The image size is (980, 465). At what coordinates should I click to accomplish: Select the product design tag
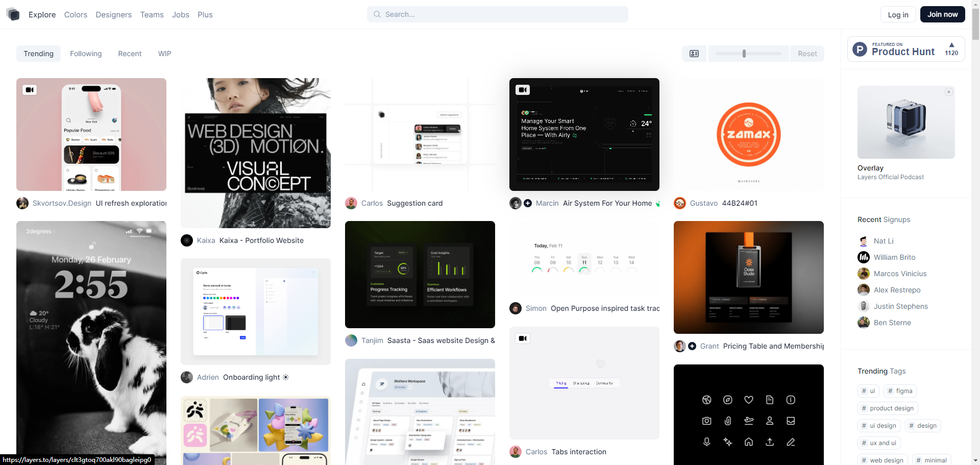point(888,408)
